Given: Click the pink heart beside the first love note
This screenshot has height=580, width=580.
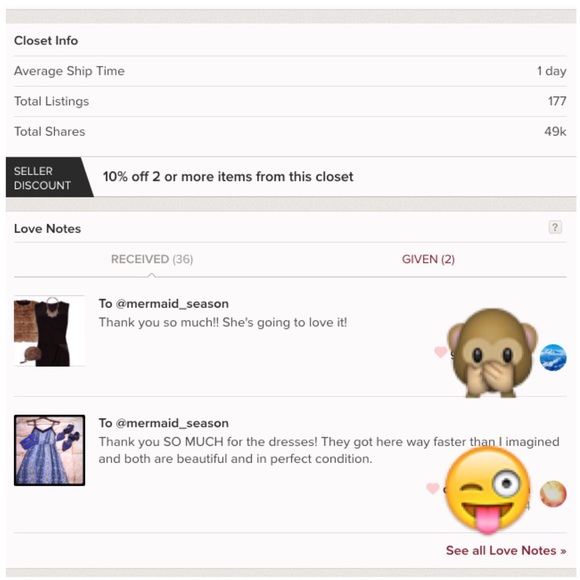Looking at the screenshot, I should 440,351.
